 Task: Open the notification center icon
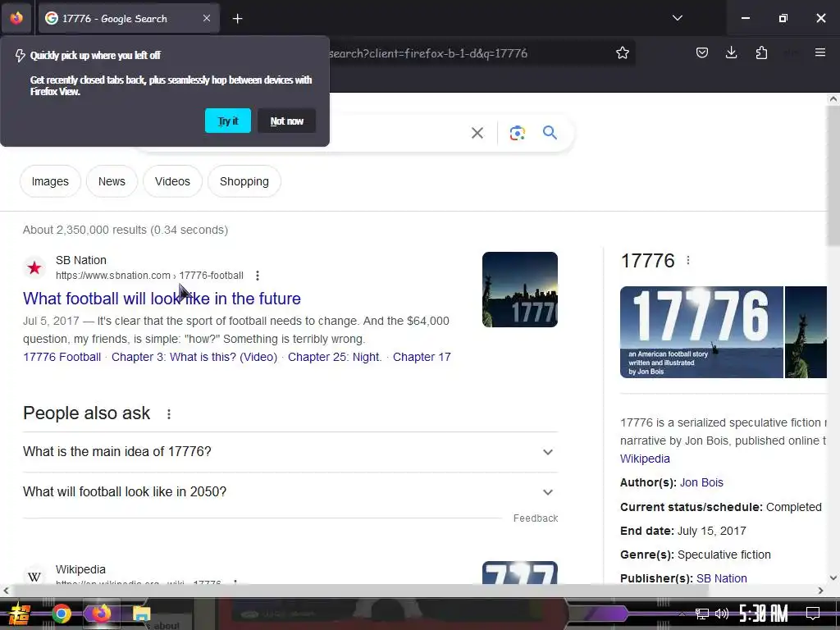click(813, 613)
